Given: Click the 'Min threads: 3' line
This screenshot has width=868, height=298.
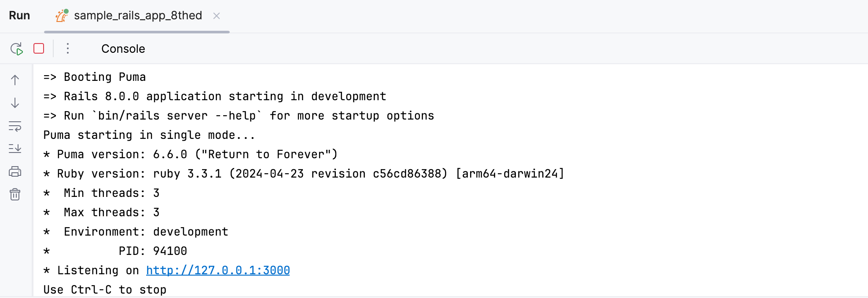Looking at the screenshot, I should (x=101, y=193).
